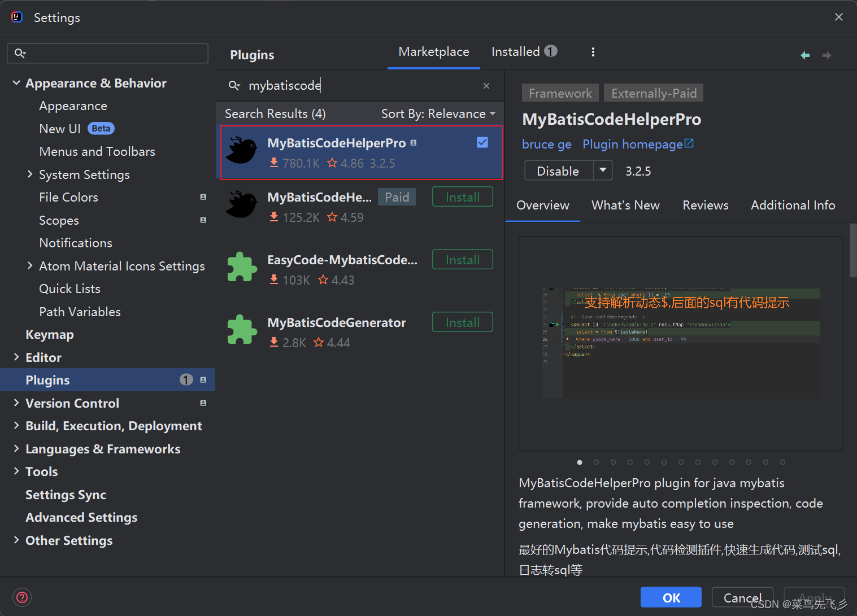Open the Disable button dropdown arrow
Image resolution: width=857 pixels, height=616 pixels.
tap(603, 170)
